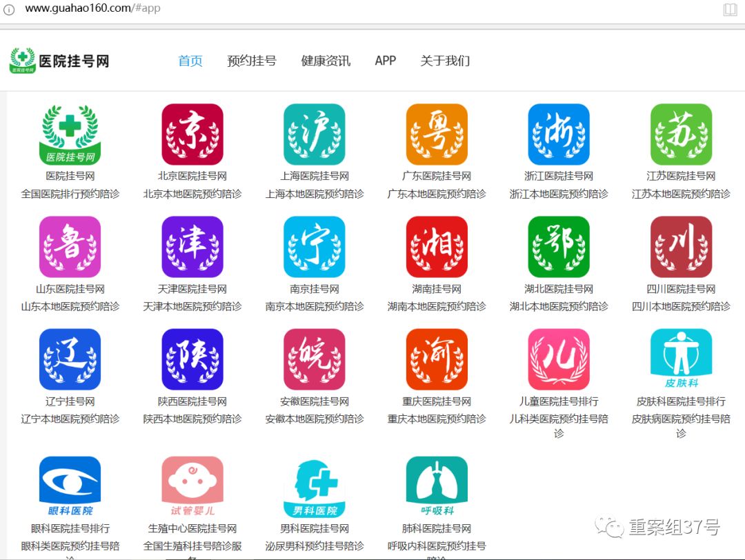Click the 北京医院挂号网 link

(x=192, y=177)
